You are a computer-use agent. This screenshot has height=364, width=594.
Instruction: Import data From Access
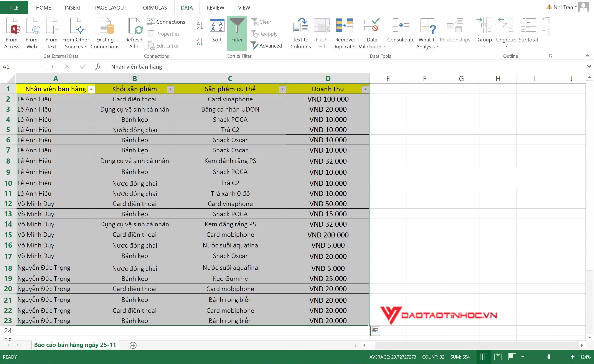pos(12,33)
